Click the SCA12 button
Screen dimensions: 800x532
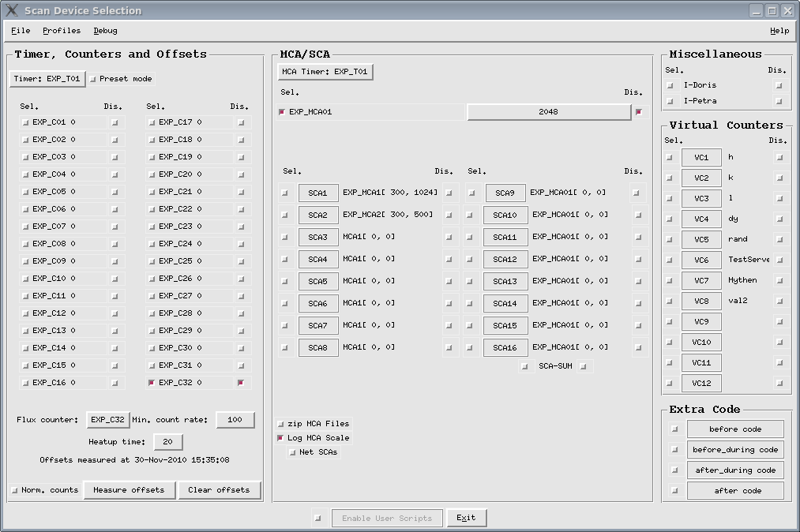[x=505, y=259]
